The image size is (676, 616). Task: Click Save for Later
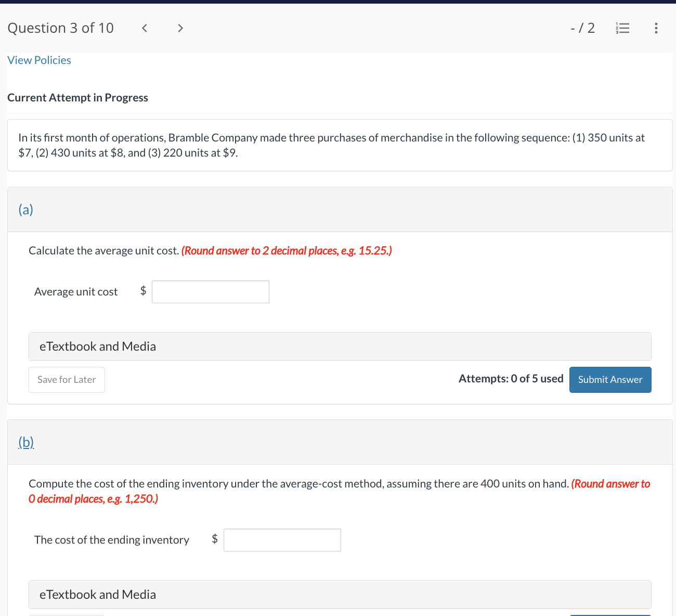point(67,380)
